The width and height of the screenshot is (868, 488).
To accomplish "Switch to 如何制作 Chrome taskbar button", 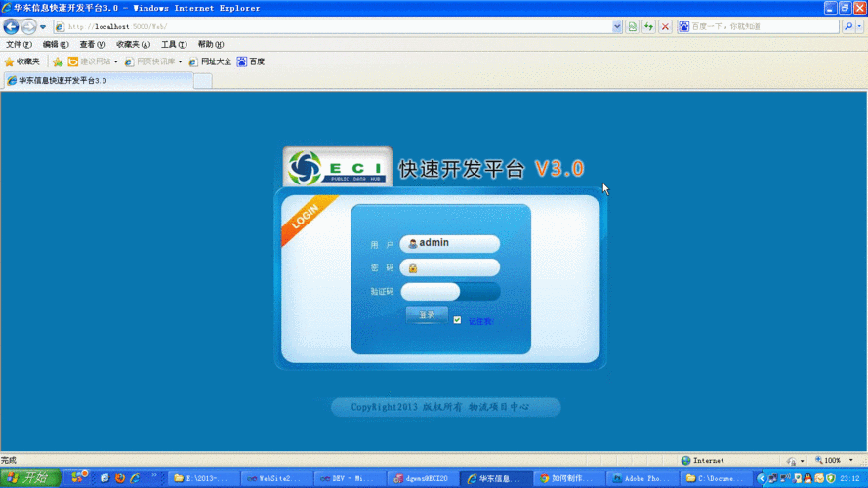I will pyautogui.click(x=568, y=478).
